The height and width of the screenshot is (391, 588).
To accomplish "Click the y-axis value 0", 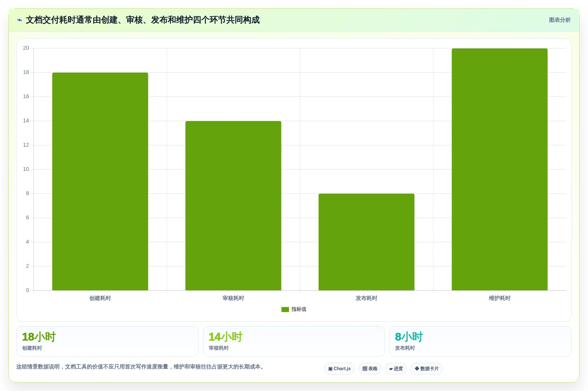I will pyautogui.click(x=28, y=290).
